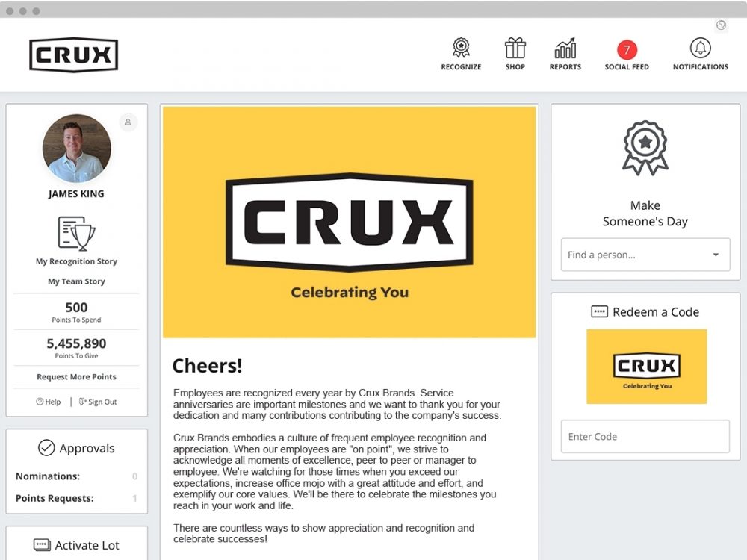747x560 pixels.
Task: Open the Find a person combo box
Action: (645, 255)
